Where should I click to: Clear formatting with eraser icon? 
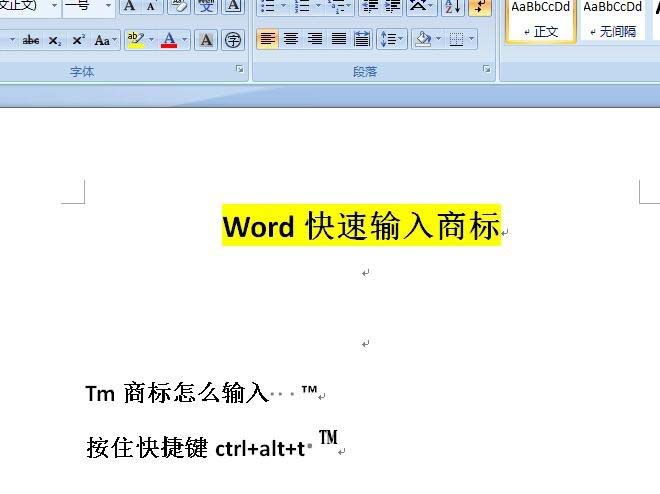coord(179,6)
